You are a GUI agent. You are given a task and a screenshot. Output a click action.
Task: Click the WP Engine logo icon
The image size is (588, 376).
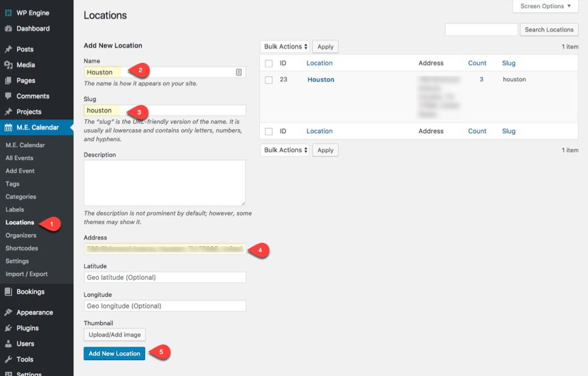point(9,13)
